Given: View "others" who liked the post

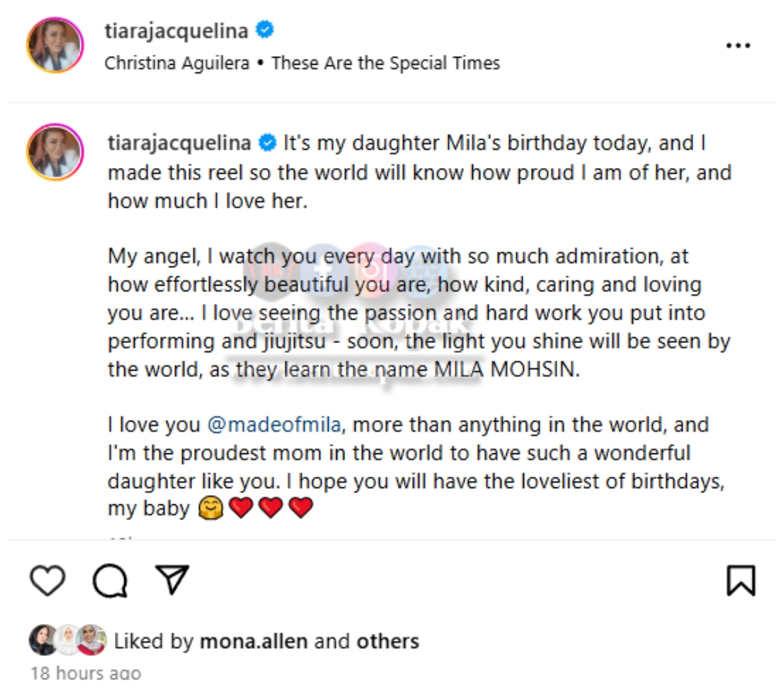Looking at the screenshot, I should pos(387,641).
